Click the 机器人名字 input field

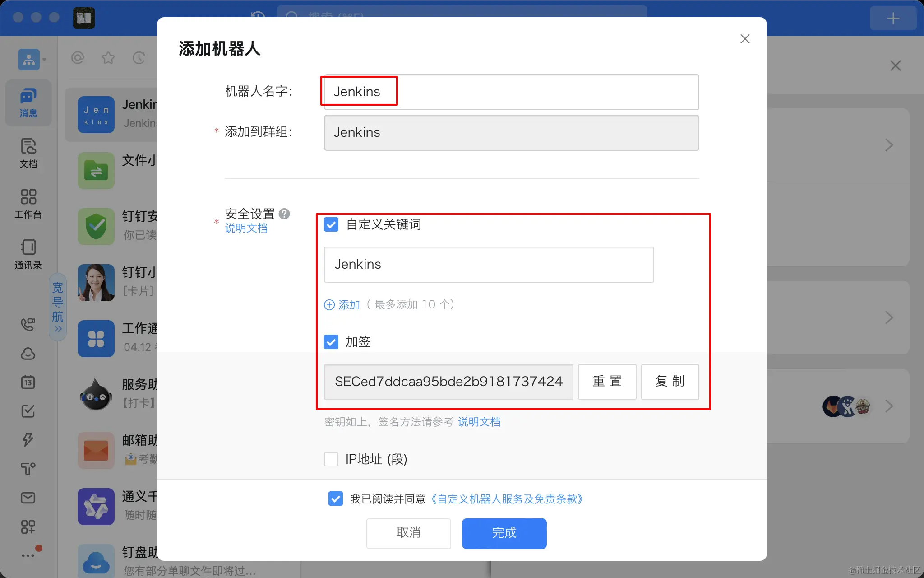(x=511, y=92)
